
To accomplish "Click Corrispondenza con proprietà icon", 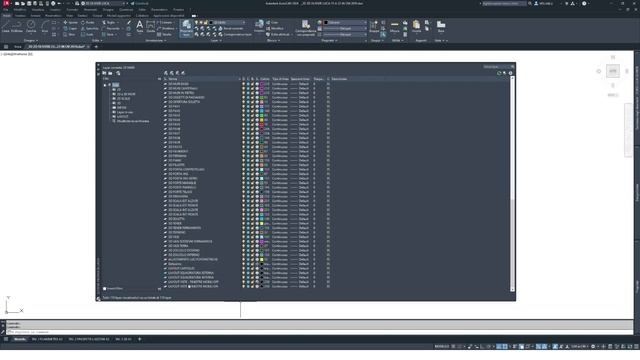I will 306,28.
